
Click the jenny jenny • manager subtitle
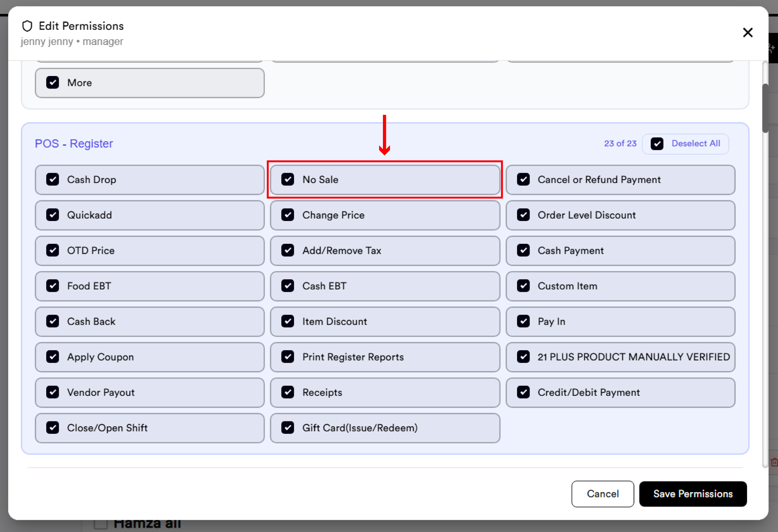72,41
